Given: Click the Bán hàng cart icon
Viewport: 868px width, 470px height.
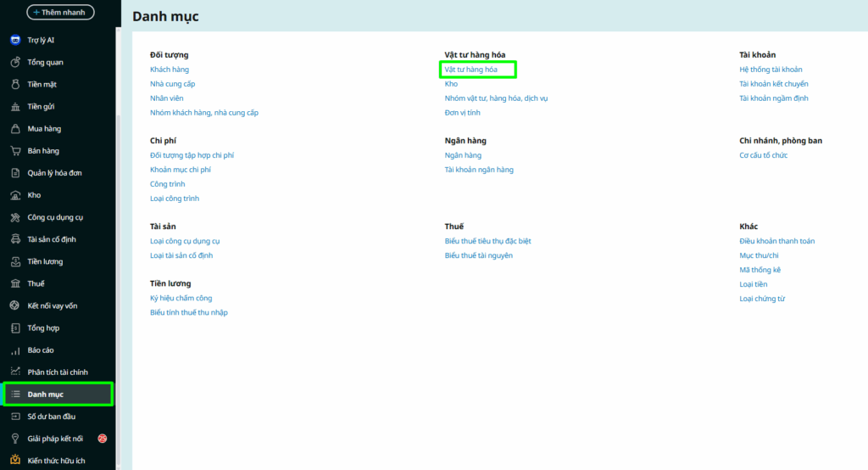Looking at the screenshot, I should point(14,151).
